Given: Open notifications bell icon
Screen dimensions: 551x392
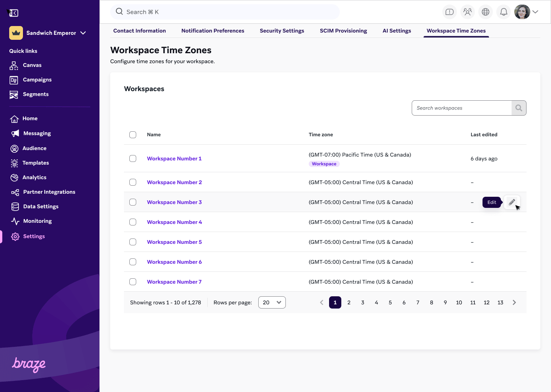Looking at the screenshot, I should 504,12.
